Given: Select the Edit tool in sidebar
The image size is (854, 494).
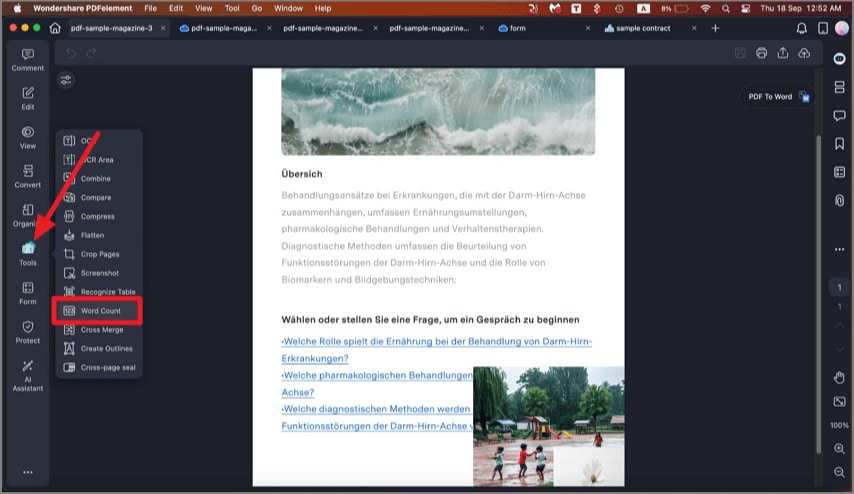Looking at the screenshot, I should tap(28, 99).
